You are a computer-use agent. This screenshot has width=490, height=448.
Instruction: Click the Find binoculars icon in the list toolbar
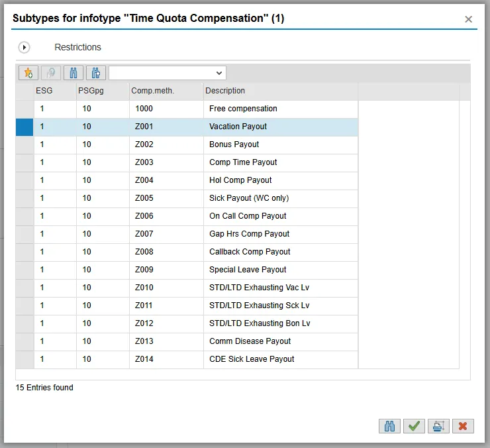click(73, 73)
